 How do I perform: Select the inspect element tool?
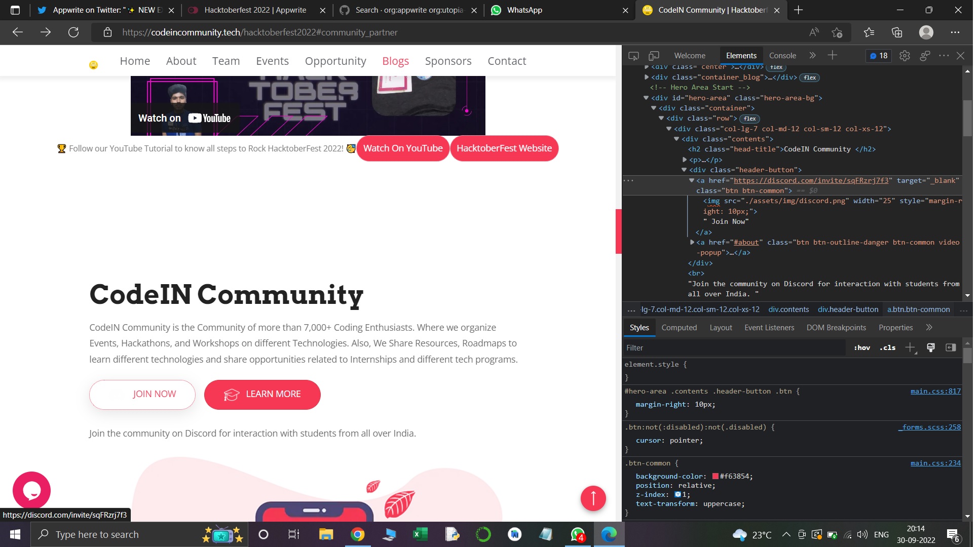[634, 56]
